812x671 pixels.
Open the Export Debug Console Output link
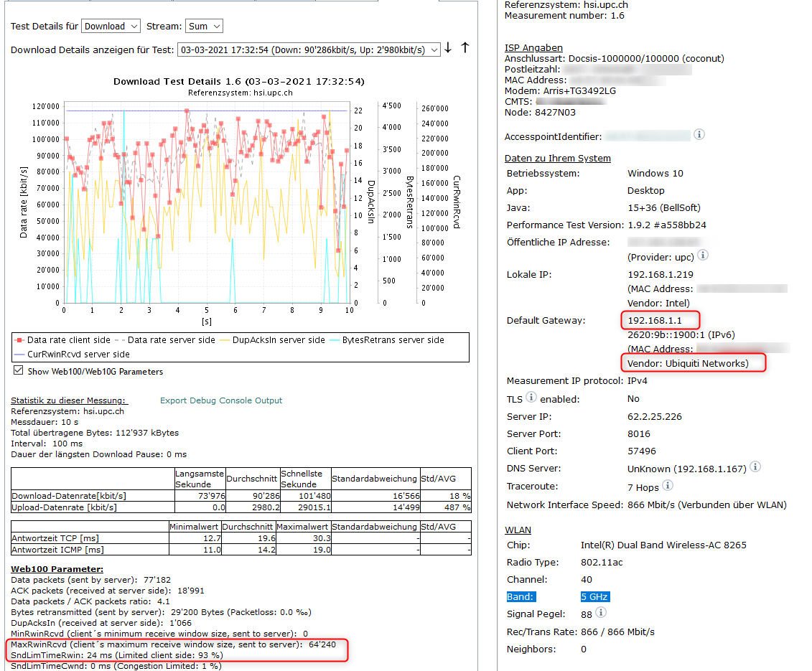[221, 400]
